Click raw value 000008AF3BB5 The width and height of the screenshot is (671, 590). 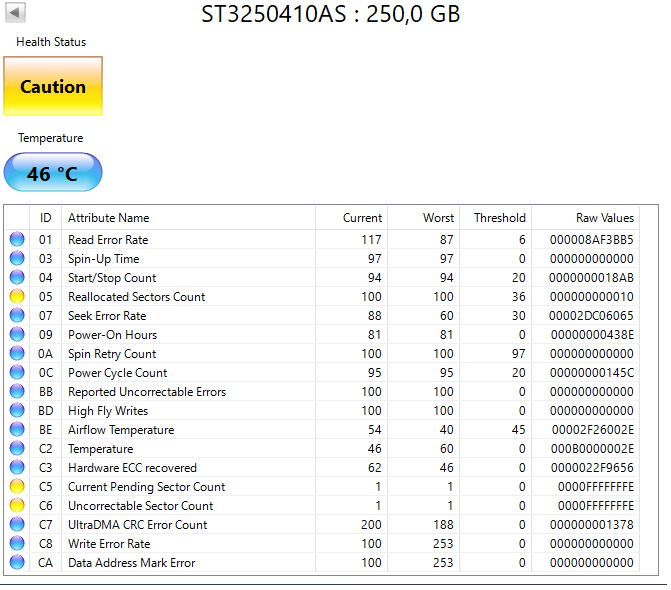point(591,240)
